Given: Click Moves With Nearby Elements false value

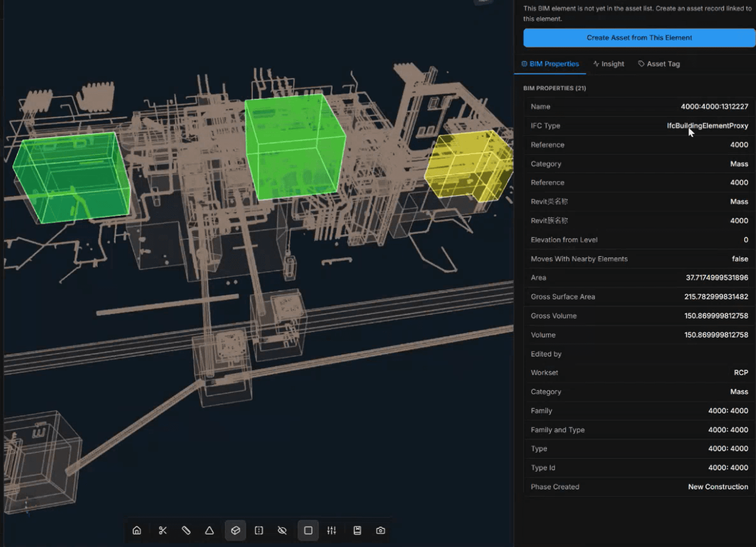Looking at the screenshot, I should coord(740,259).
